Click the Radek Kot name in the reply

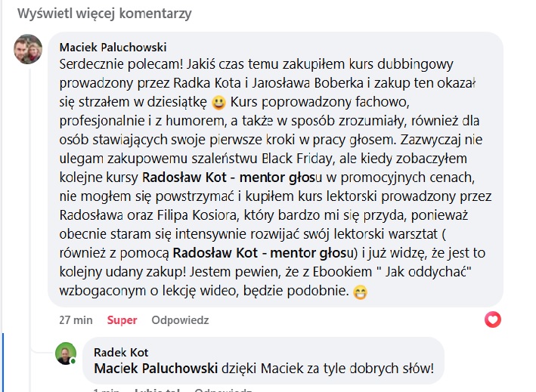(x=121, y=353)
